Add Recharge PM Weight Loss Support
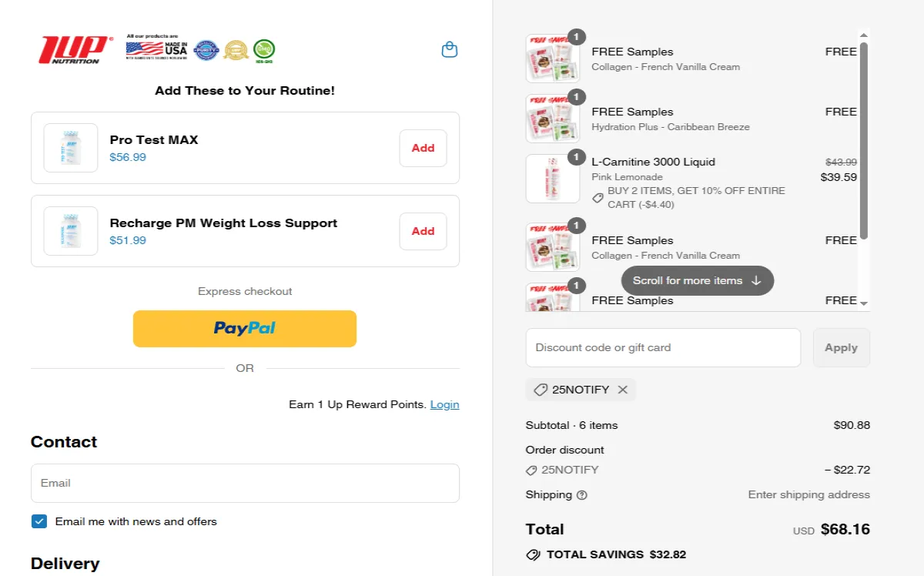Image resolution: width=924 pixels, height=576 pixels. coord(423,231)
